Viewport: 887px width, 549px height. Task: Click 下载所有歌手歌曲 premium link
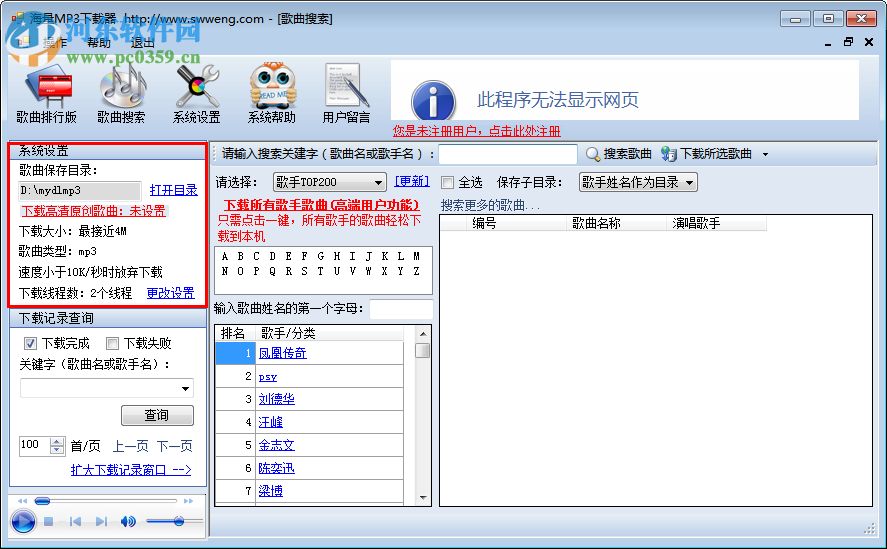(321, 205)
